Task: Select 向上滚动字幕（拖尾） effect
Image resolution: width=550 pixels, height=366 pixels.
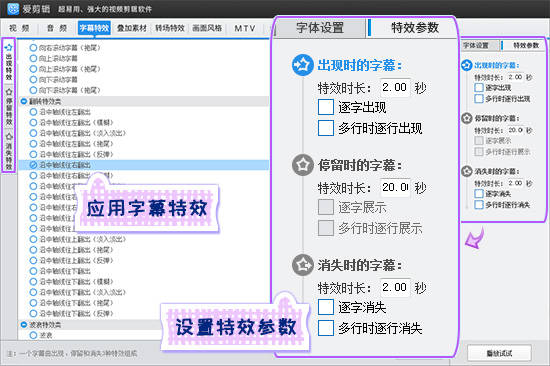Action: 65,69
